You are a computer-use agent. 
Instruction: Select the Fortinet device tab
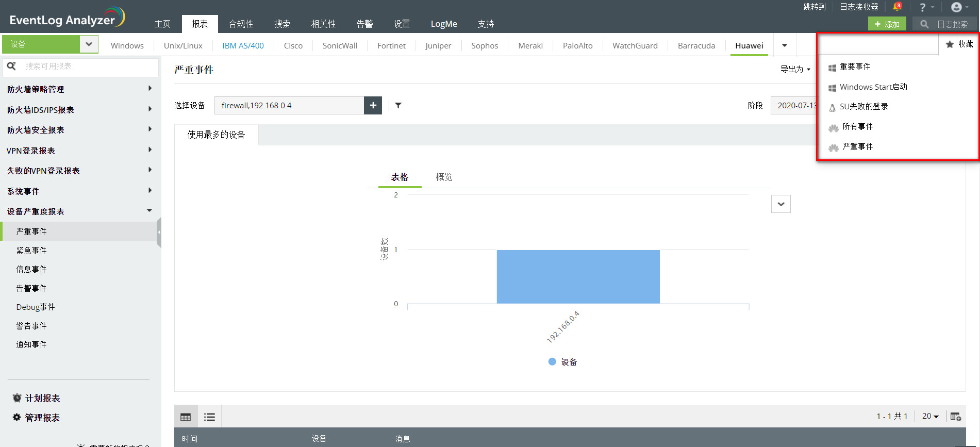point(391,45)
